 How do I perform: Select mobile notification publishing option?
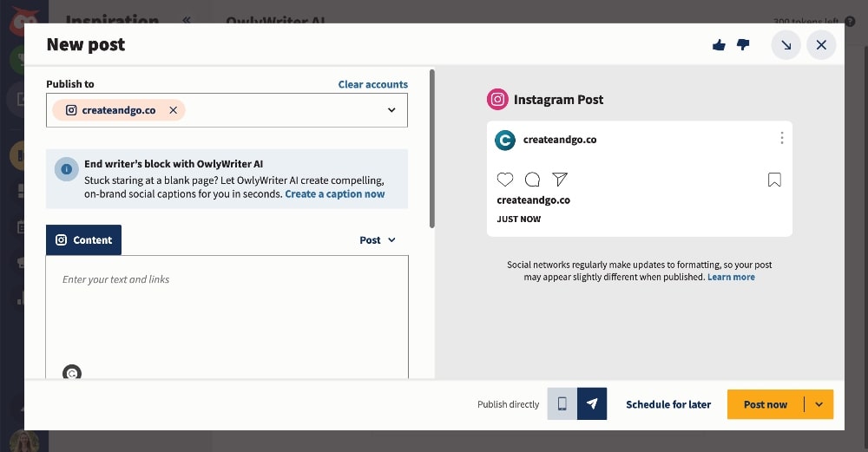(562, 404)
